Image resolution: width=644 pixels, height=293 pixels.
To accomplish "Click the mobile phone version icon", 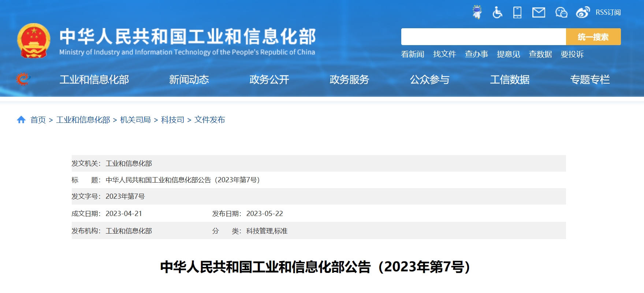I will (x=517, y=12).
